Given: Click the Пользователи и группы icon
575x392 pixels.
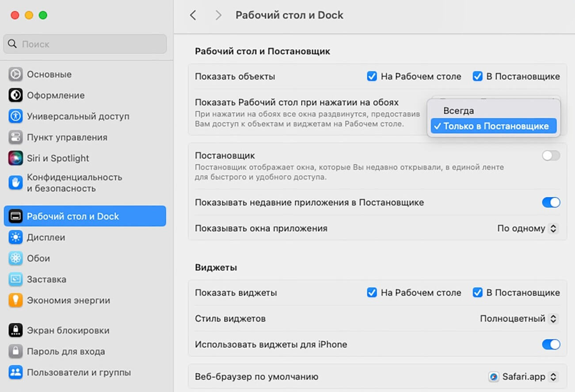Looking at the screenshot, I should [x=15, y=372].
